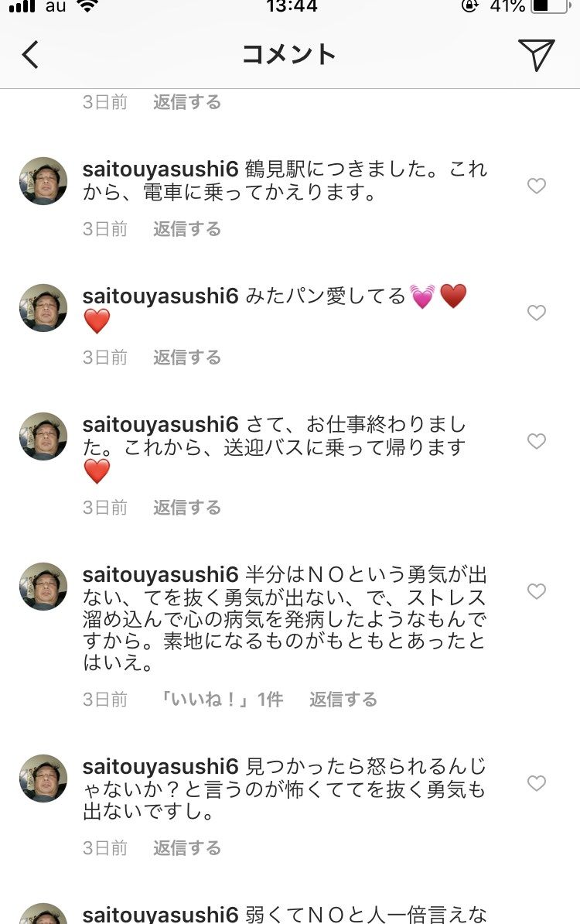Like the みたパン愛してる comment heart
580x924 pixels.
[x=536, y=313]
